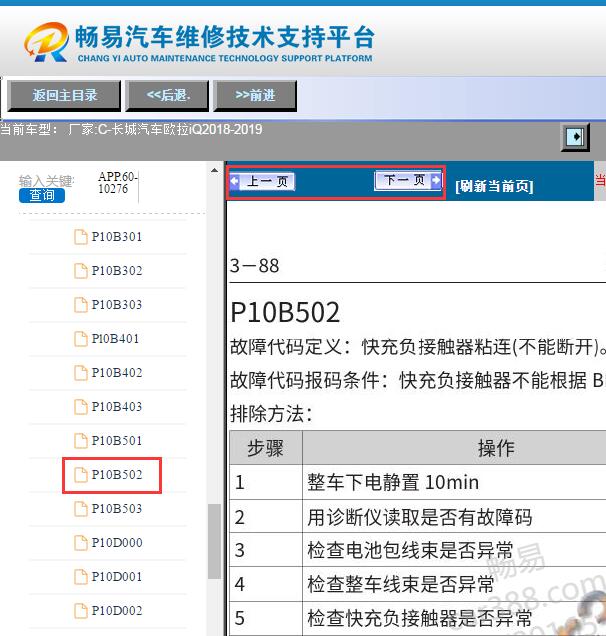Return to main directory with 返回主目录
Image resolution: width=606 pixels, height=636 pixels.
[x=64, y=96]
